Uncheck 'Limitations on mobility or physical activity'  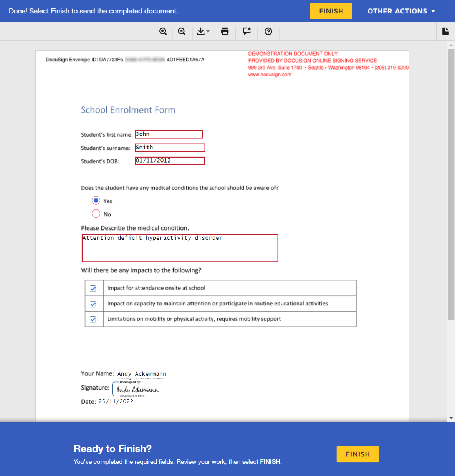(x=93, y=319)
